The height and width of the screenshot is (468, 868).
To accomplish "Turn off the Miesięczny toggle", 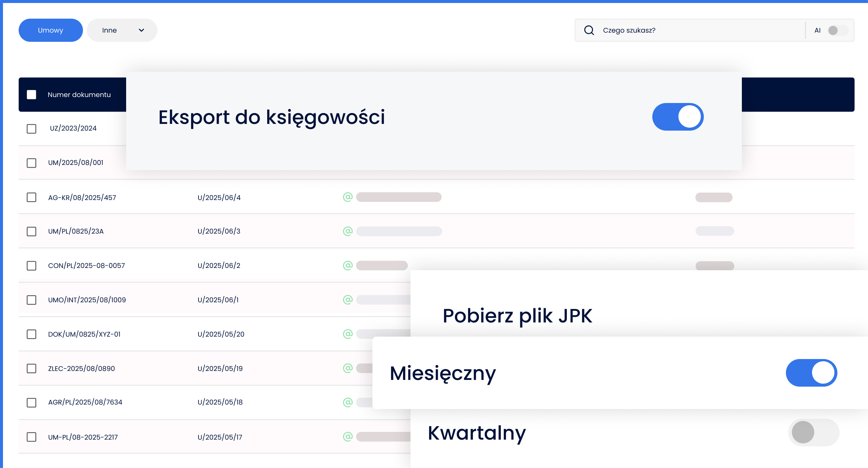I will pyautogui.click(x=811, y=373).
